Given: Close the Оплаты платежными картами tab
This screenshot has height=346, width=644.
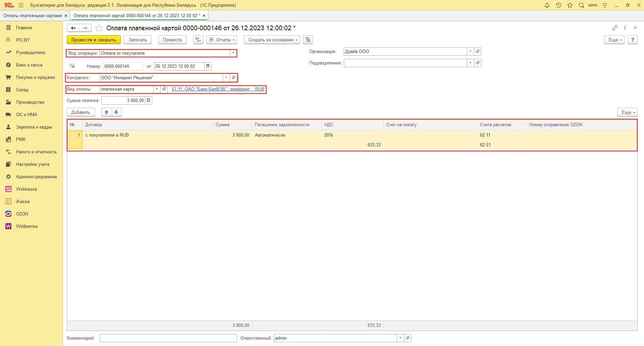Looking at the screenshot, I should pos(66,16).
